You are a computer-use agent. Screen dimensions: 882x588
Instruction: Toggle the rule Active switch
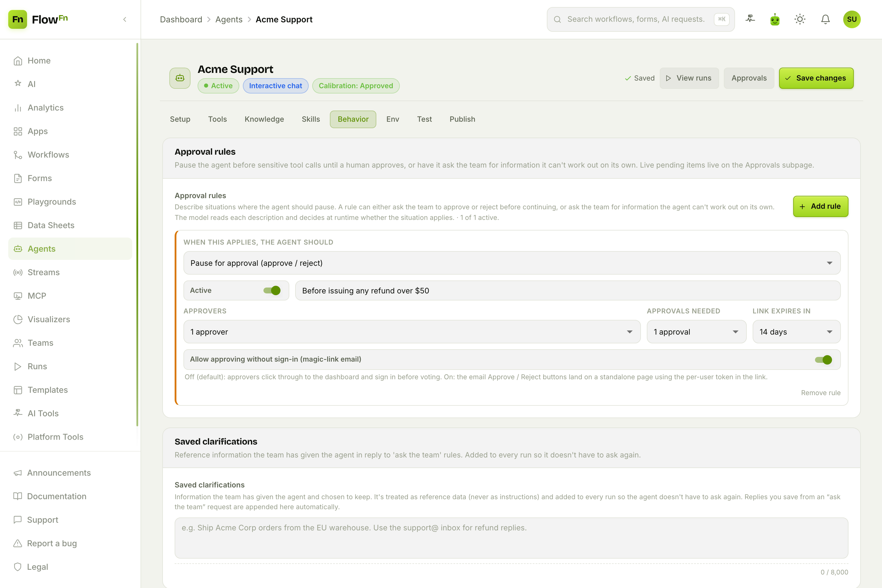[272, 291]
